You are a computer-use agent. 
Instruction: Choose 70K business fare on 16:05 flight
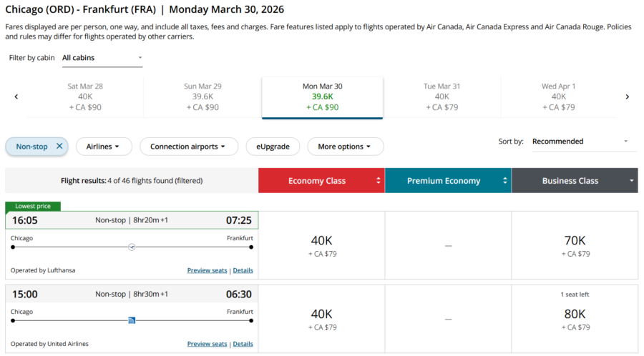coord(575,245)
